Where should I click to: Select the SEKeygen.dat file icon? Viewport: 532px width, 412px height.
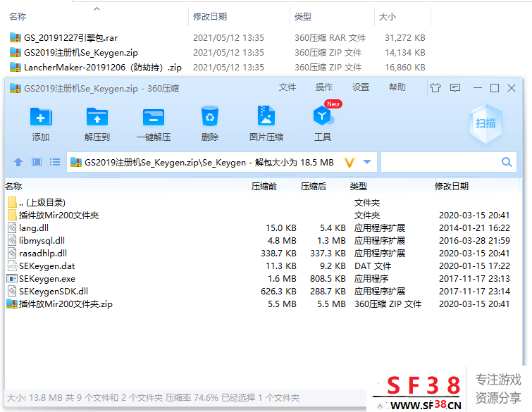click(x=12, y=266)
